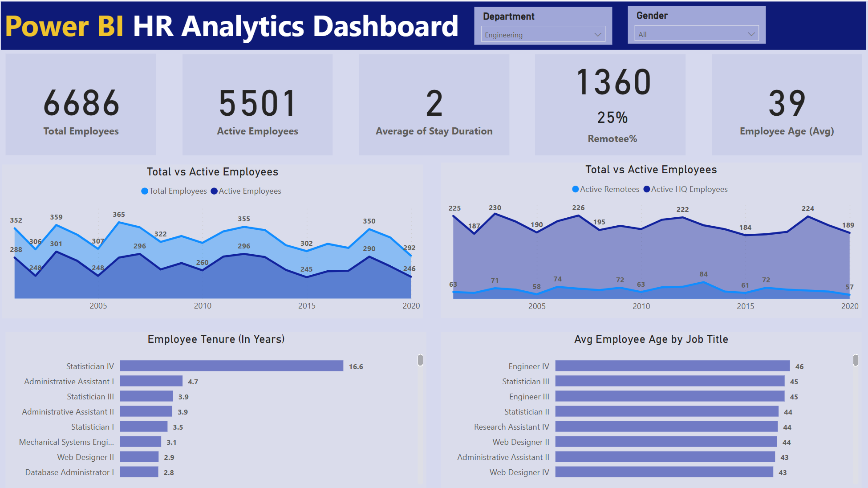Select the Web Designer II age bar
The width and height of the screenshot is (868, 488).
666,442
